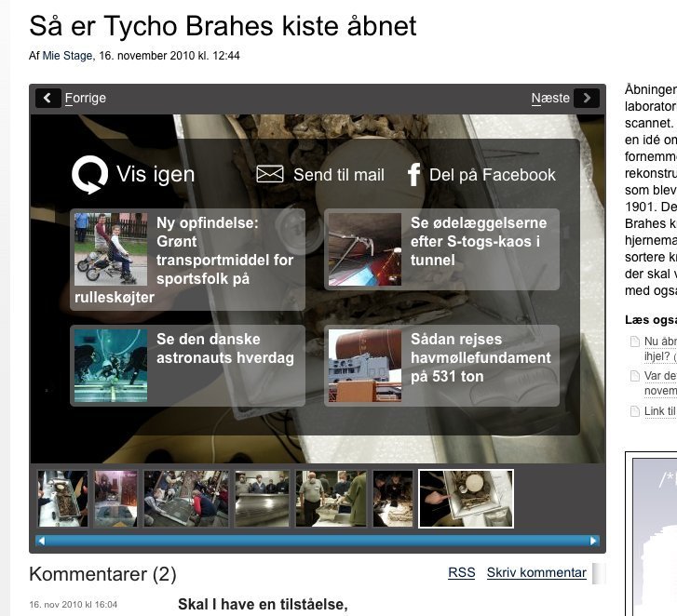Click the blue gallery scrollbar track

[317, 541]
